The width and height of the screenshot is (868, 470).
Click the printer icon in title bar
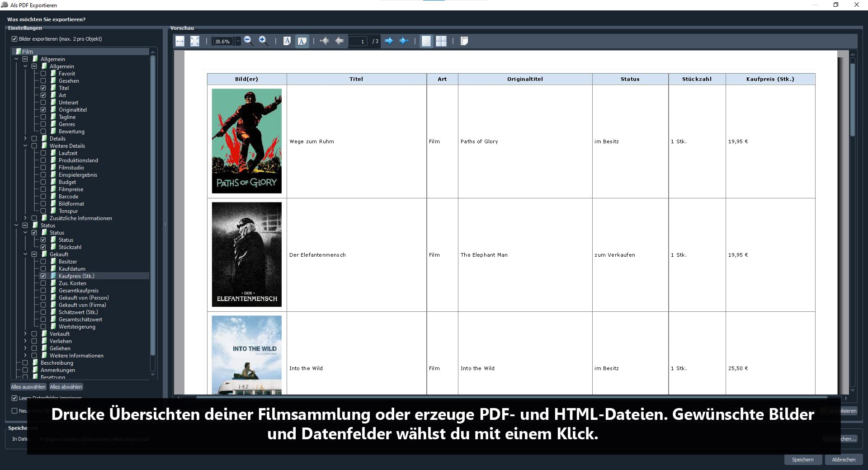[5, 5]
